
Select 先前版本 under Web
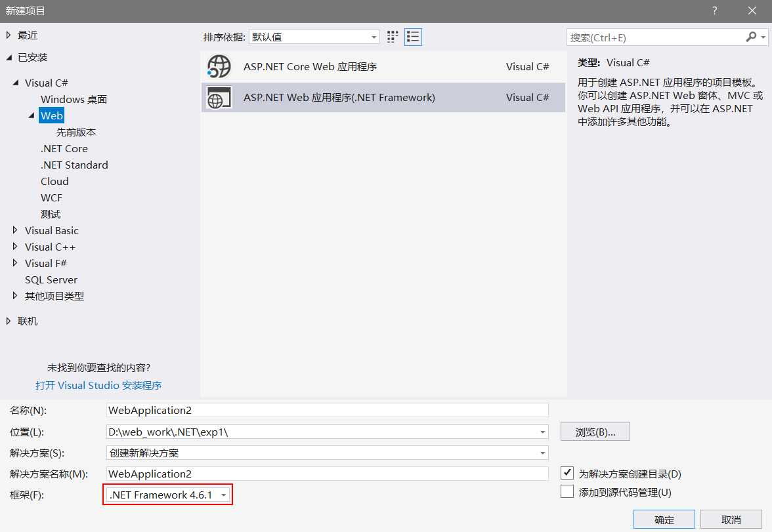point(76,132)
